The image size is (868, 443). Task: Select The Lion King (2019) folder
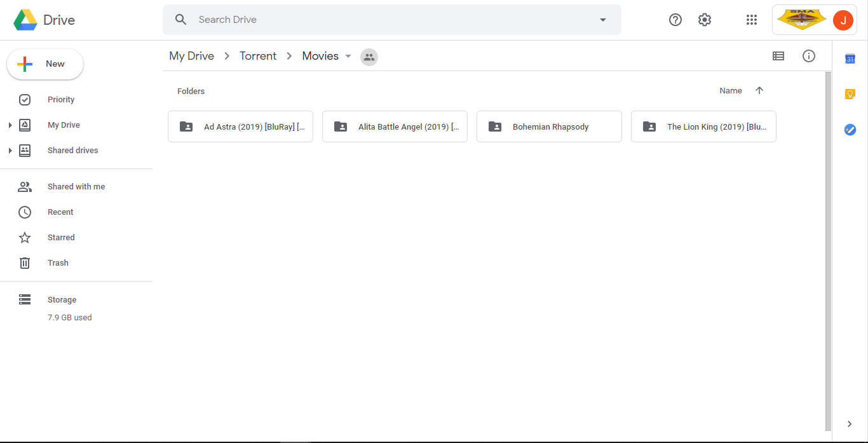click(x=703, y=126)
